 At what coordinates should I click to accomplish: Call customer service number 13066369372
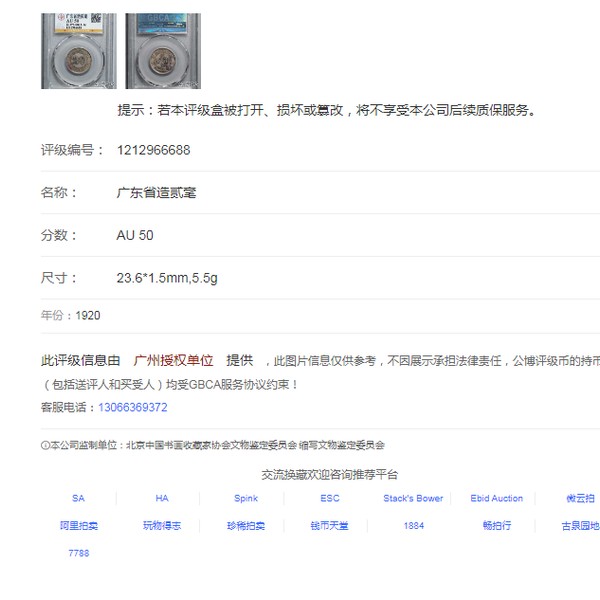point(132,407)
